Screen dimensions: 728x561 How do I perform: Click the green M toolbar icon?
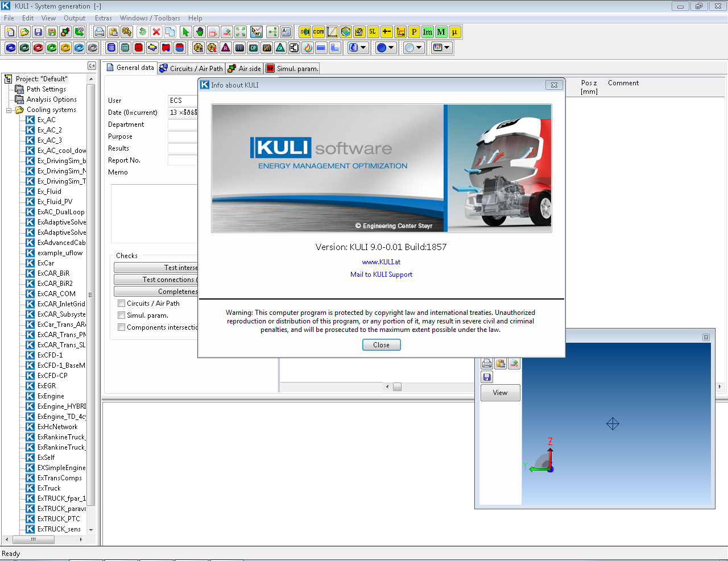pyautogui.click(x=441, y=32)
